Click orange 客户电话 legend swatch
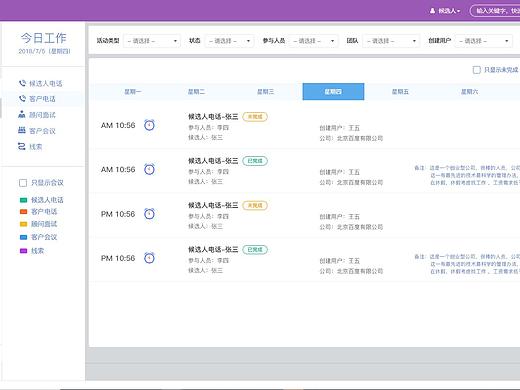Viewport: 520px width, 390px height. click(23, 212)
